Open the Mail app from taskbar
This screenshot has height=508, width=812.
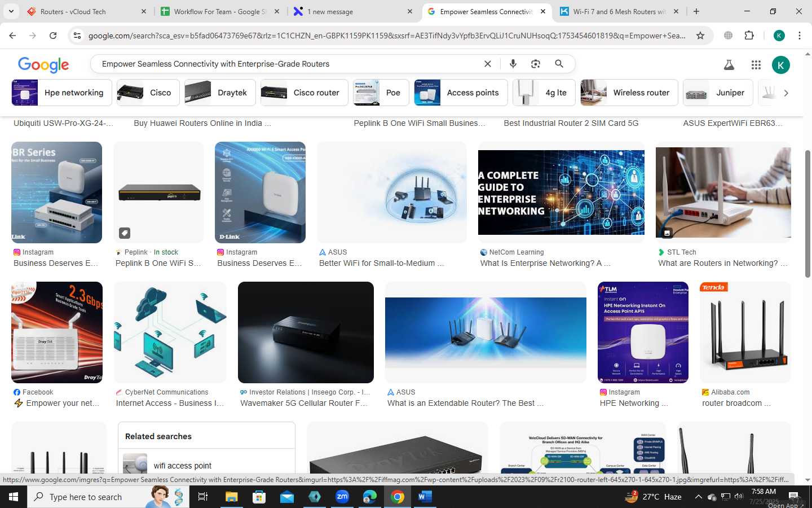click(286, 497)
